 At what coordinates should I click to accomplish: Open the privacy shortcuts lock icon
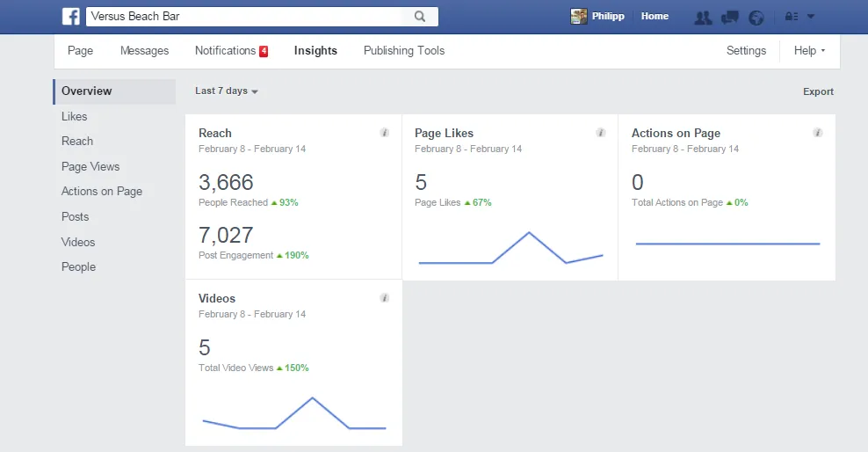coord(792,17)
